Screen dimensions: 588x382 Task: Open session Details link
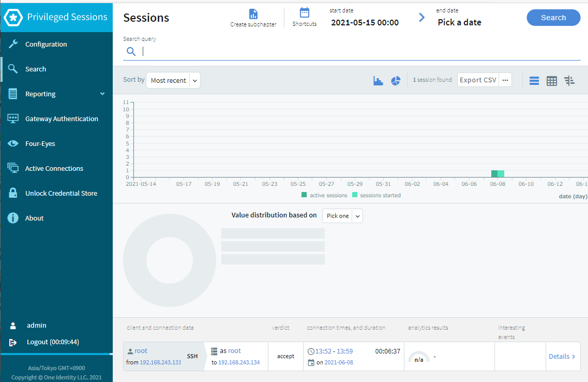click(562, 357)
